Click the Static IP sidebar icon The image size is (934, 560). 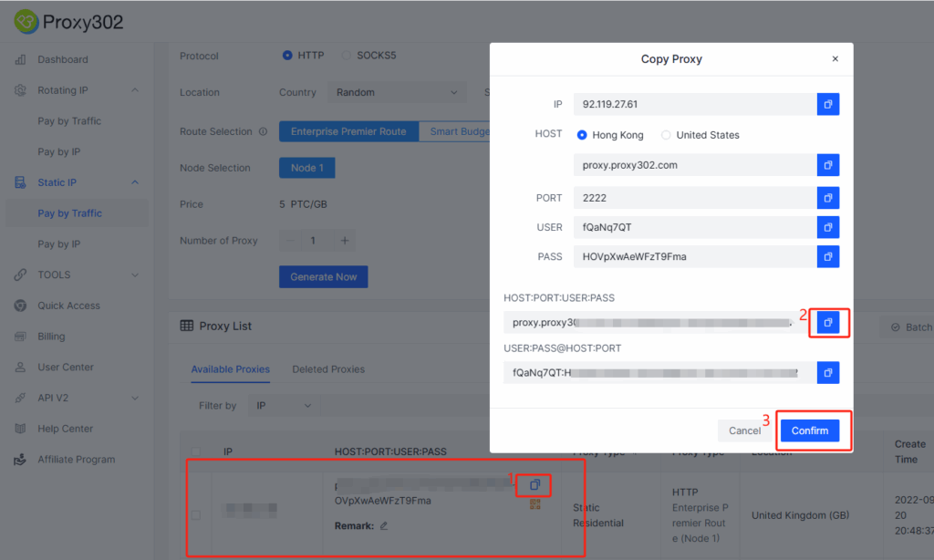click(x=20, y=182)
